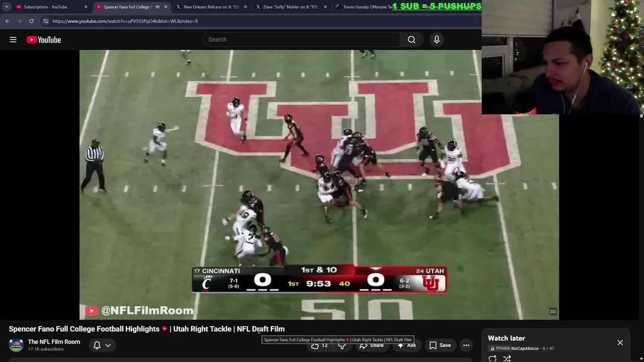The image size is (644, 362).
Task: Expand the subscription options chevron
Action: tap(108, 345)
